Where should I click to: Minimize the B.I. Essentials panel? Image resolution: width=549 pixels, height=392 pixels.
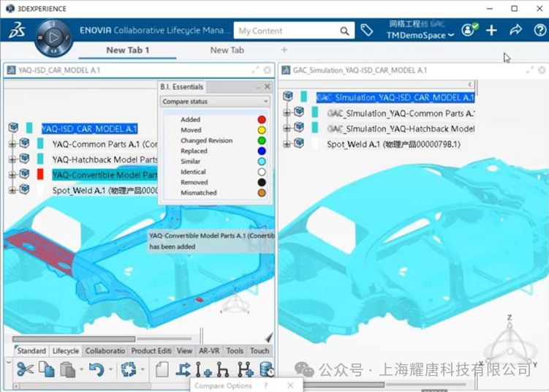[x=258, y=86]
